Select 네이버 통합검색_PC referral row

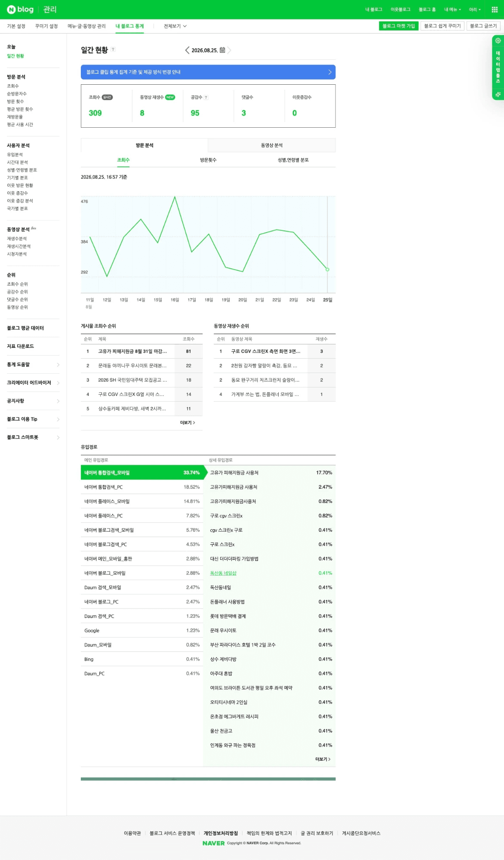[142, 487]
